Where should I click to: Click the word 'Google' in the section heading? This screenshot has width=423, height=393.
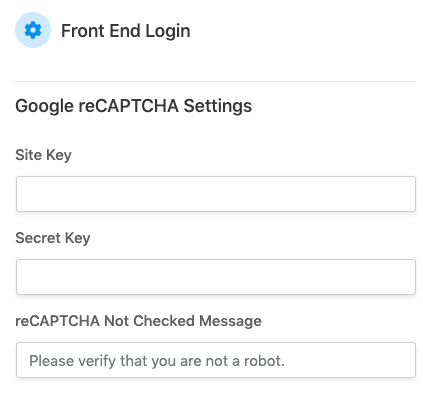(x=44, y=107)
